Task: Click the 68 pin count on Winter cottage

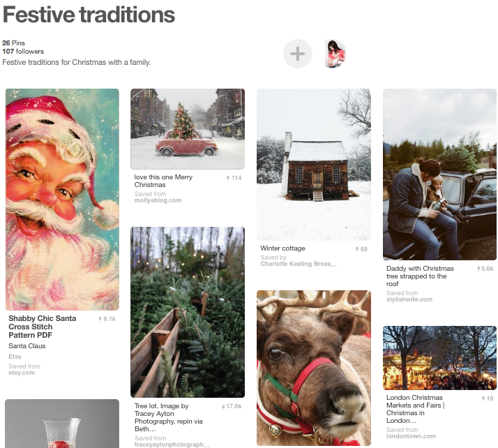Action: (x=362, y=249)
